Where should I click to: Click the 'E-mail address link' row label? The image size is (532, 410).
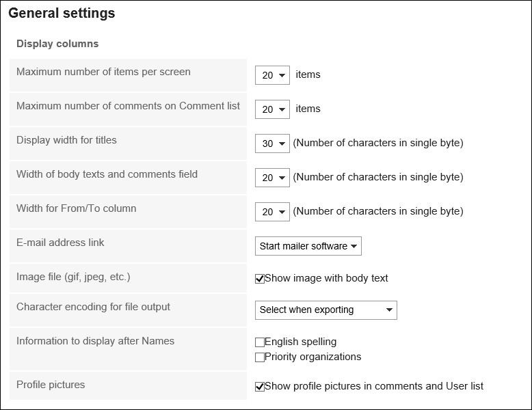point(60,243)
